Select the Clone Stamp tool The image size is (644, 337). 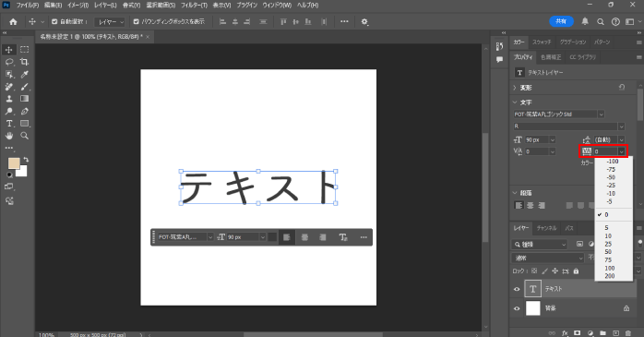pyautogui.click(x=9, y=99)
